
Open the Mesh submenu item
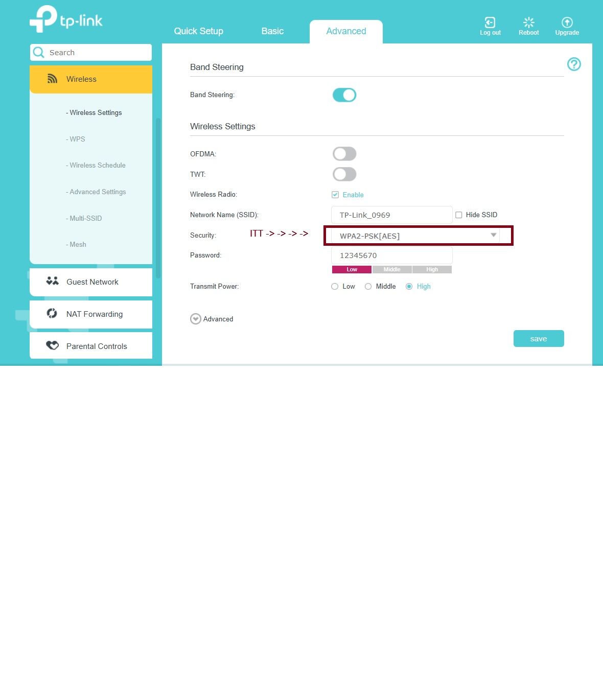[x=76, y=244]
